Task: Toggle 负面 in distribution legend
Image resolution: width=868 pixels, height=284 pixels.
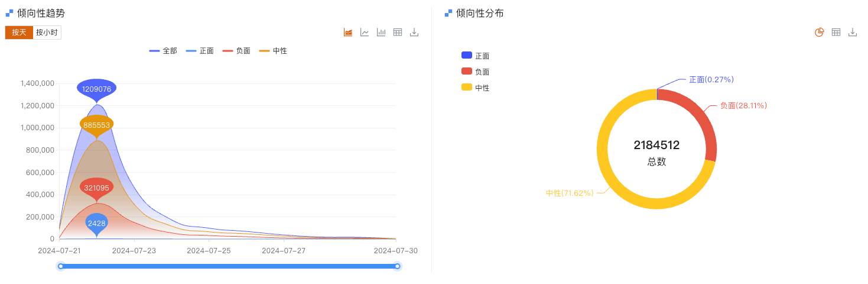Action: (476, 72)
